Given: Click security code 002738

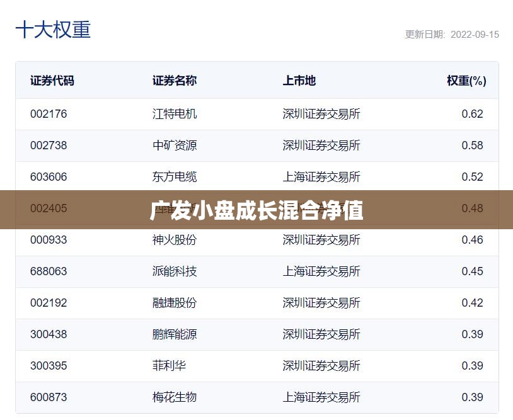Looking at the screenshot, I should (x=49, y=145).
